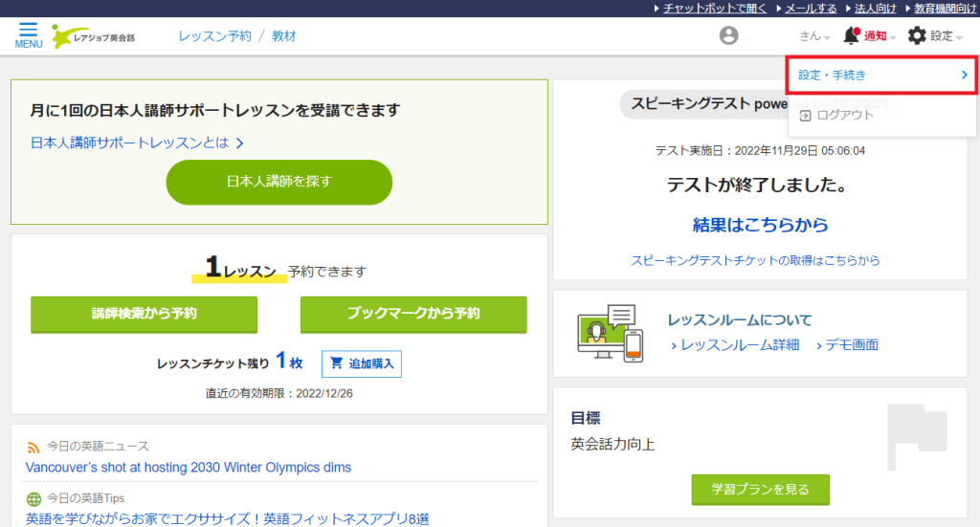The image size is (980, 527).
Task: Click the 学習プランを見る button
Action: (760, 489)
